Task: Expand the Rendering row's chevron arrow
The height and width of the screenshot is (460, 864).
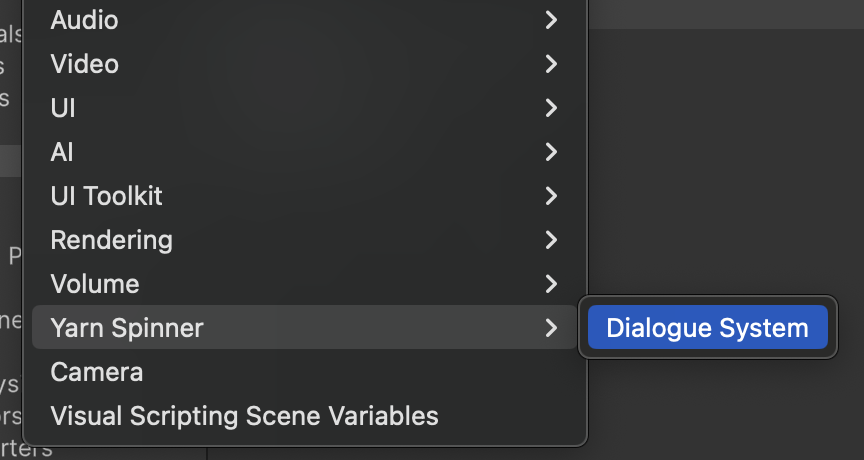Action: [551, 240]
